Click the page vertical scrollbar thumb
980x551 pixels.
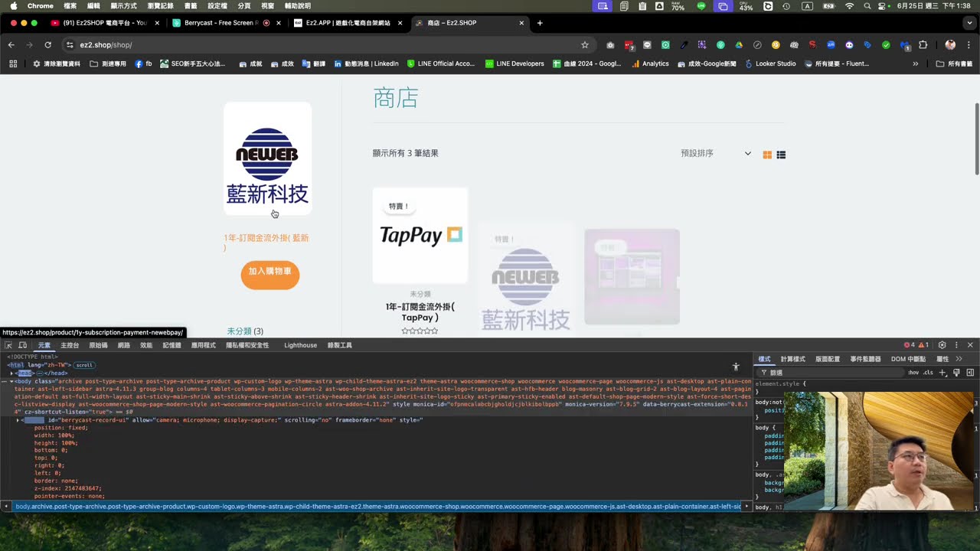(976, 138)
